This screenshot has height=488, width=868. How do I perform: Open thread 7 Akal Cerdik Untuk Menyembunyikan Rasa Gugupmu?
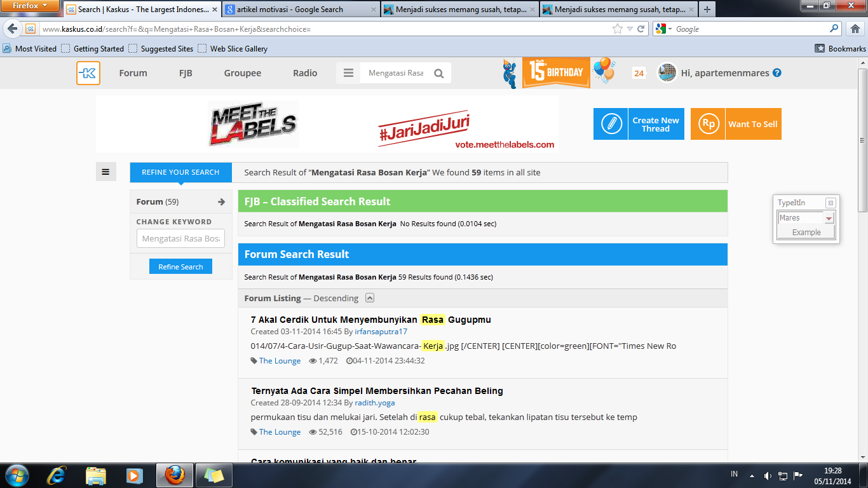pyautogui.click(x=371, y=320)
